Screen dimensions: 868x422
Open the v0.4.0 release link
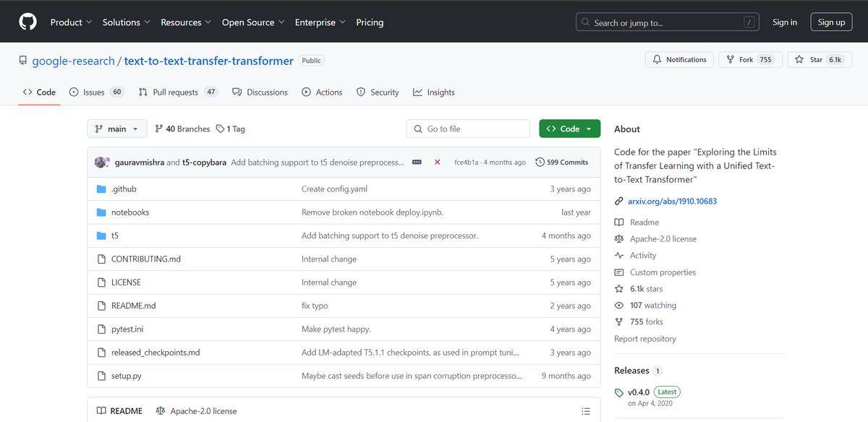coord(639,392)
